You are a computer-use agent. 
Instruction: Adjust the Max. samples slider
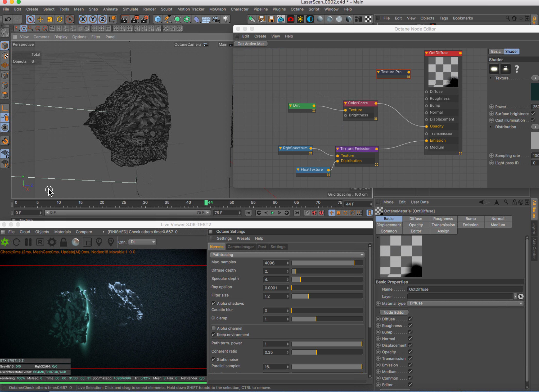[327, 263]
